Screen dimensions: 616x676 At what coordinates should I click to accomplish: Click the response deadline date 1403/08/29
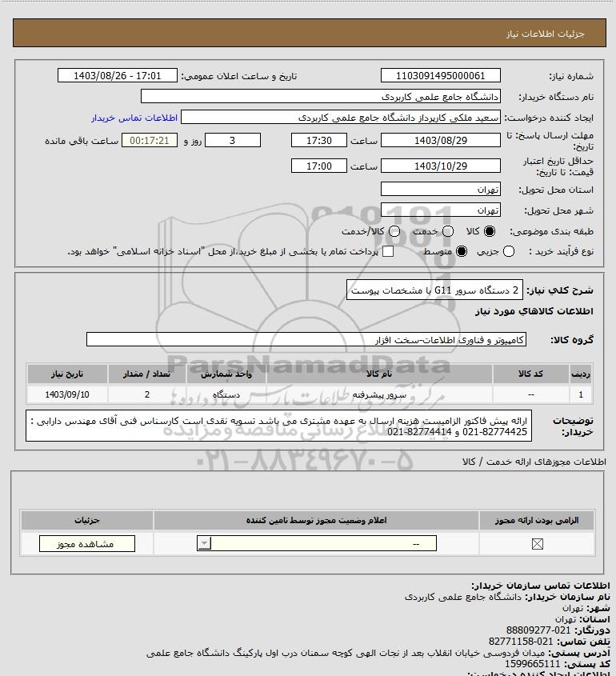tap(441, 140)
